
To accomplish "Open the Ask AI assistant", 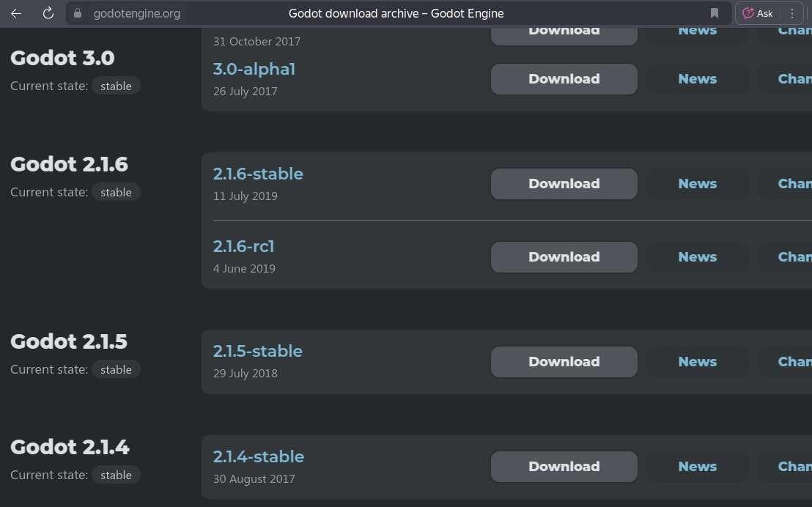I will click(756, 13).
